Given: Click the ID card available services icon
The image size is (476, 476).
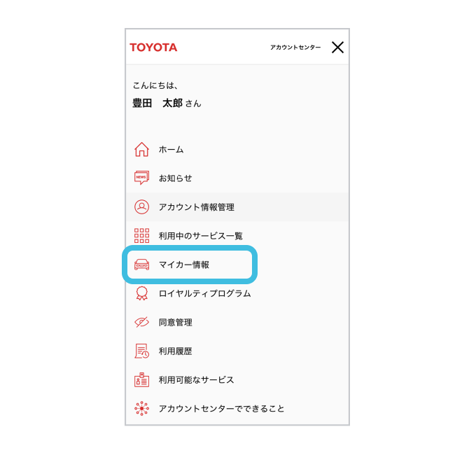Looking at the screenshot, I should click(141, 379).
